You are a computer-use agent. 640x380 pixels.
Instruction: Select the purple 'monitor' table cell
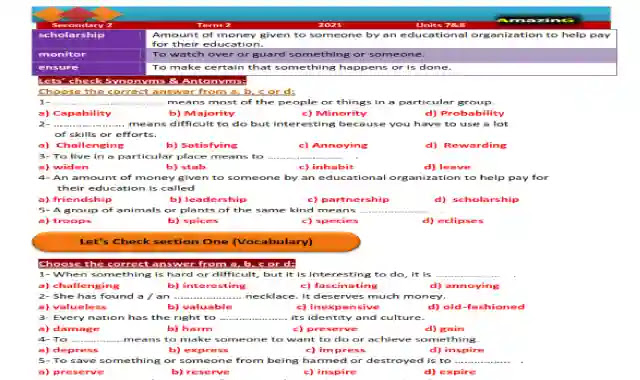[89, 55]
